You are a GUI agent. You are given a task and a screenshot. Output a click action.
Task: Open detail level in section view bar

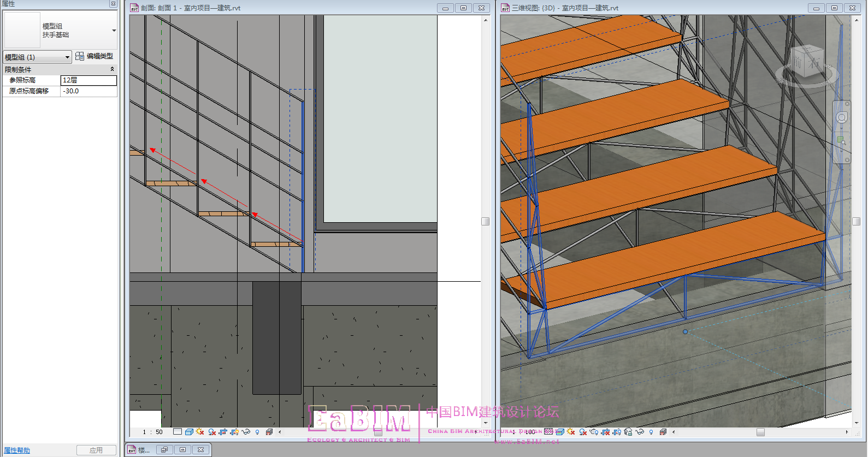coord(178,432)
